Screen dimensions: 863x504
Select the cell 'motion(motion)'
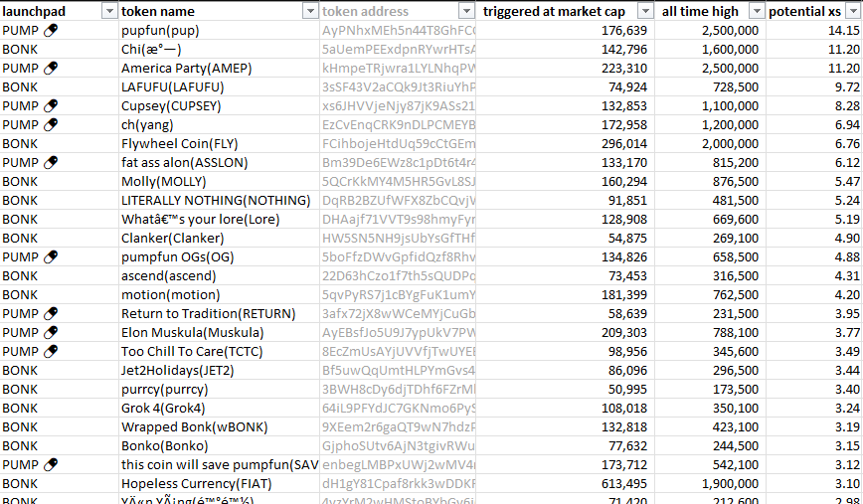(x=219, y=295)
